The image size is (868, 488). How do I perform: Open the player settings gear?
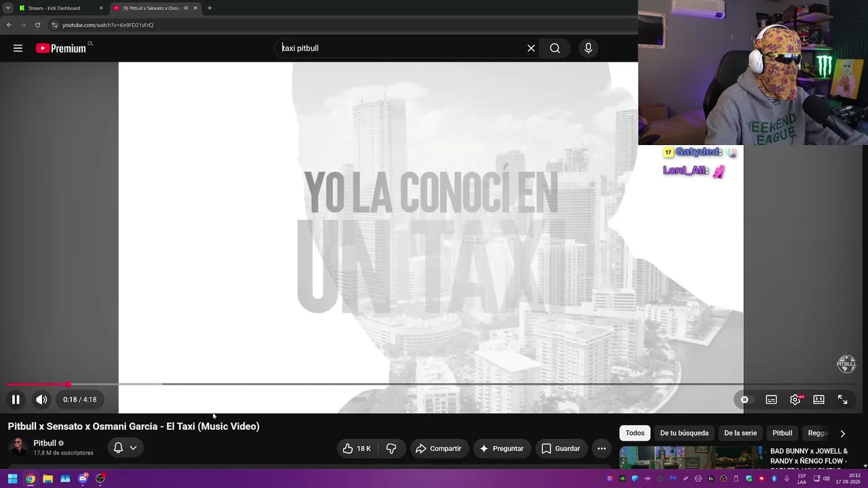point(795,400)
